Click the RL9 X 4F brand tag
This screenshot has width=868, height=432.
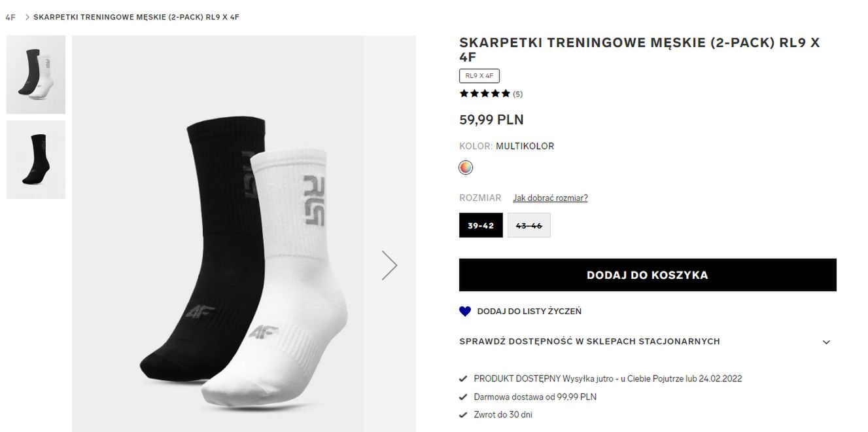pyautogui.click(x=479, y=76)
